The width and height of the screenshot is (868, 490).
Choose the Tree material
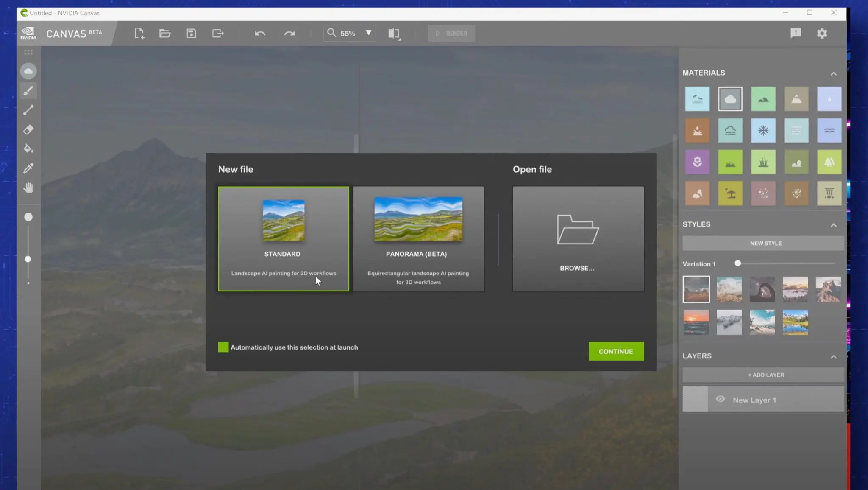(x=829, y=162)
